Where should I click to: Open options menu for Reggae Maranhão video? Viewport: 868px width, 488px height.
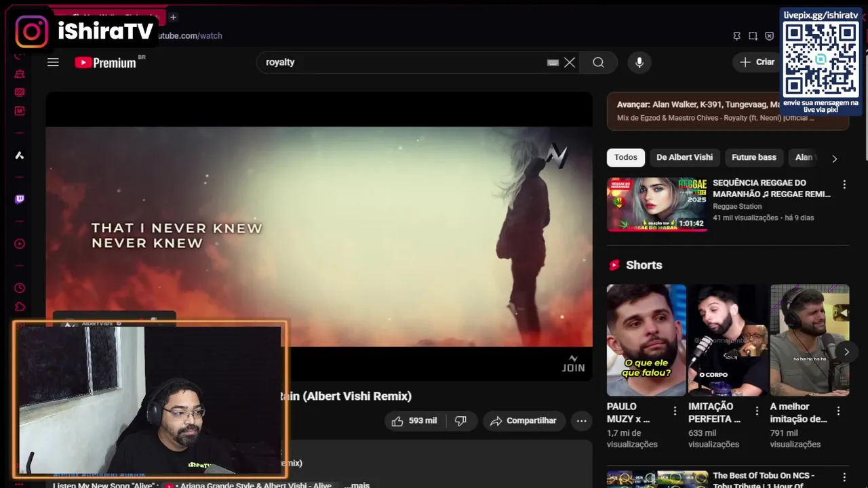pos(844,184)
